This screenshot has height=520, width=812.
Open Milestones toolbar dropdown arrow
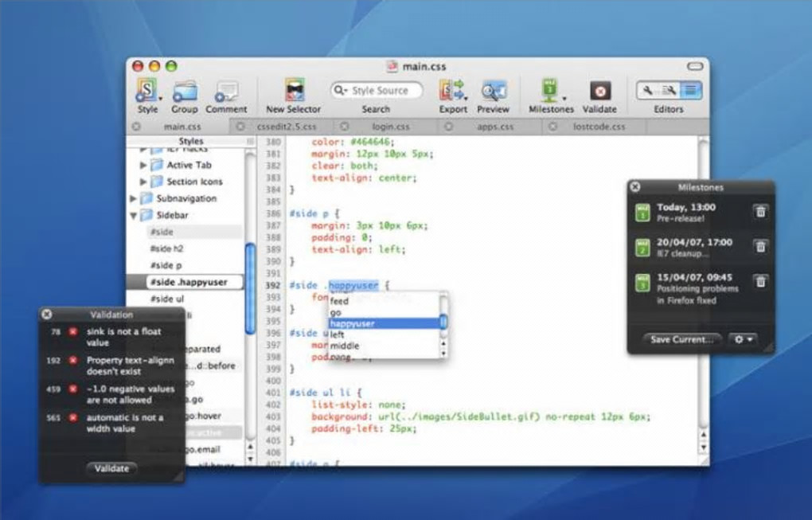[x=564, y=98]
